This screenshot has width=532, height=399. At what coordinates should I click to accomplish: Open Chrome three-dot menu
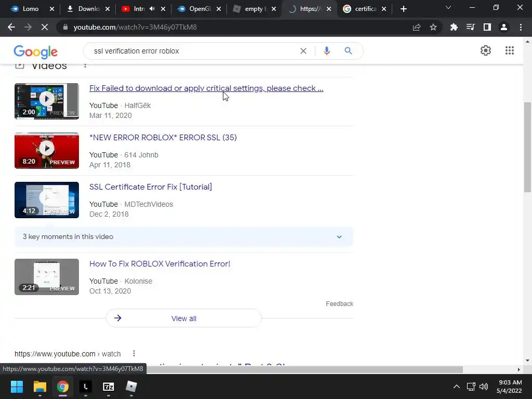click(521, 27)
